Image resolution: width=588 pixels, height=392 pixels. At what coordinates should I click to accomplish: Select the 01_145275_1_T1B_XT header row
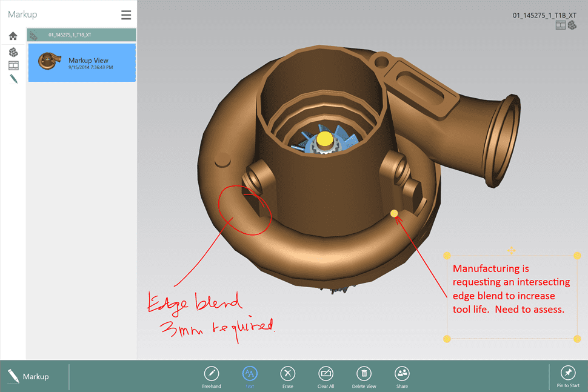(x=81, y=35)
